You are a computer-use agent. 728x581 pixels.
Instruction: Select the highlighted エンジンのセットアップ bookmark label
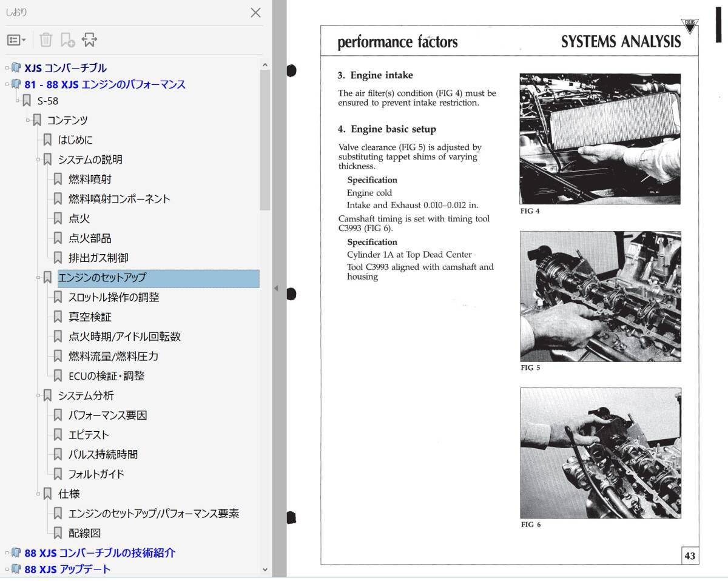(x=158, y=278)
